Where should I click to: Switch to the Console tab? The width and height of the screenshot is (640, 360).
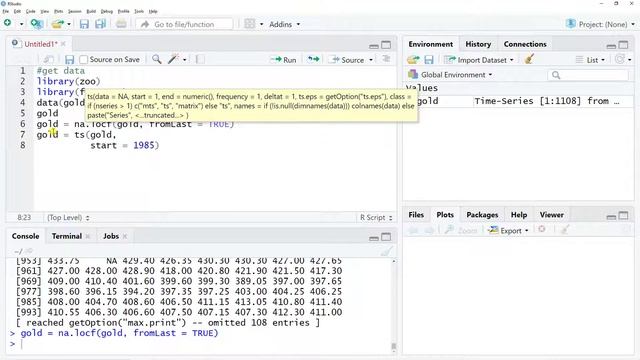click(25, 236)
